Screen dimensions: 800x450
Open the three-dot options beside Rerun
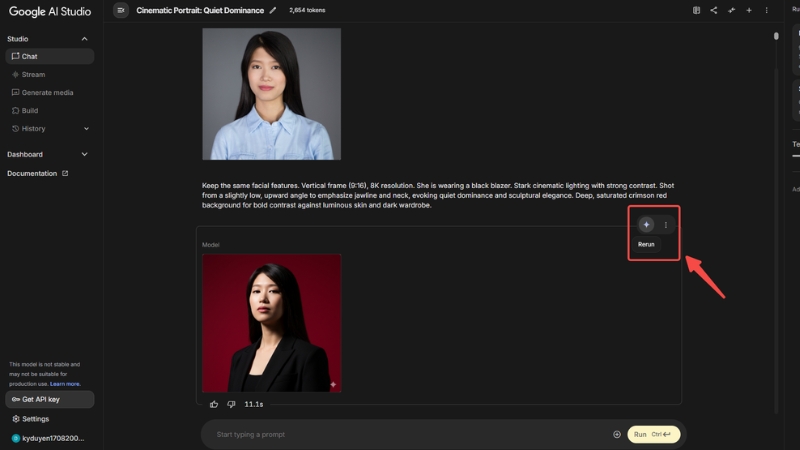666,225
